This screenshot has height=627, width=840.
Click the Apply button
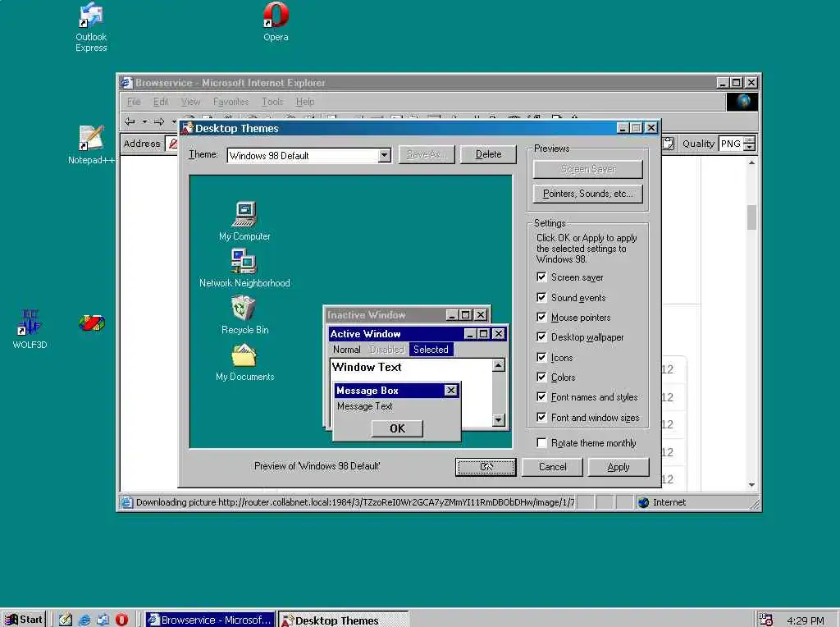tap(619, 467)
